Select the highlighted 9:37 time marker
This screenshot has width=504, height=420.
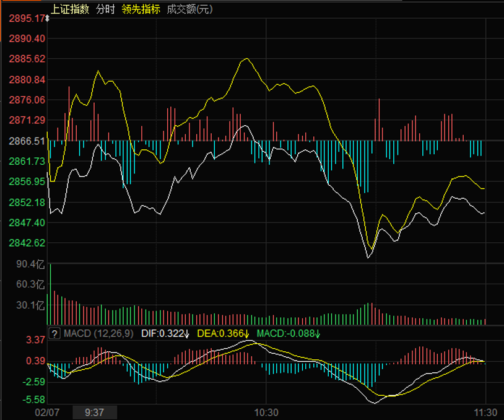pyautogui.click(x=94, y=412)
